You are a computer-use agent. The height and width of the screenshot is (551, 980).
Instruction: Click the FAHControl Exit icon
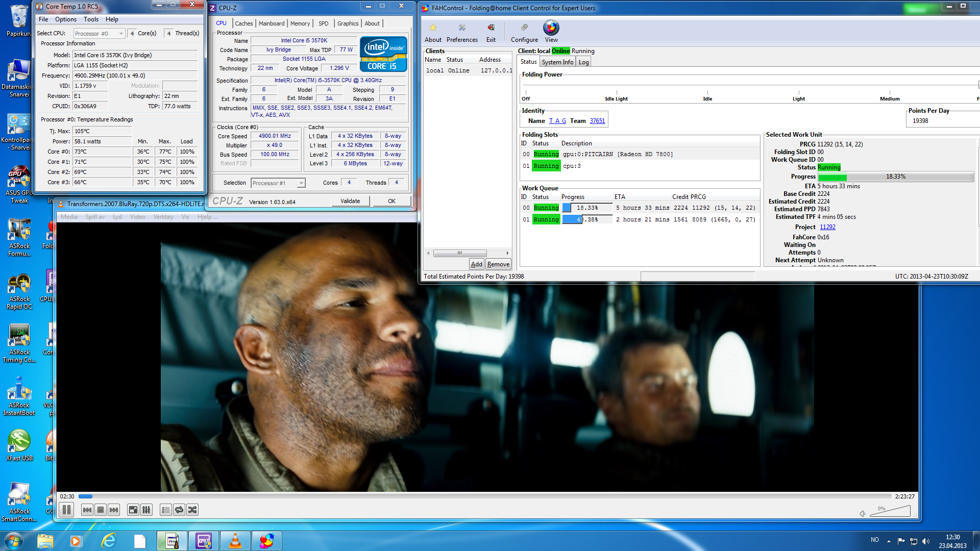tap(491, 33)
